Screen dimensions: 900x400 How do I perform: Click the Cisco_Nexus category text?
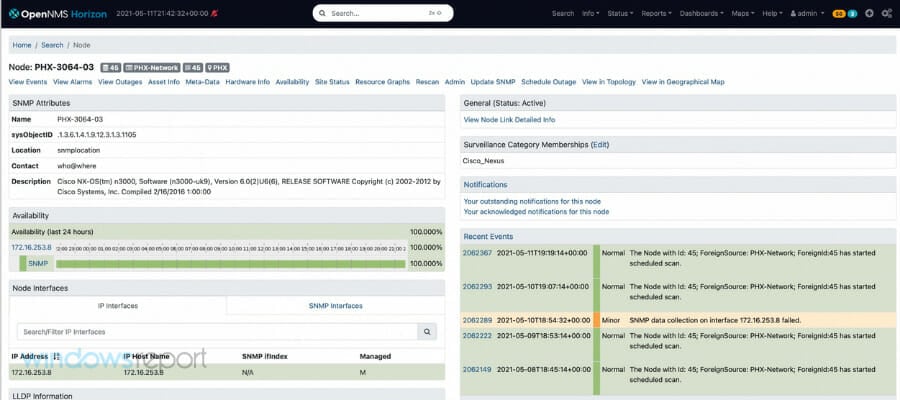pos(483,161)
